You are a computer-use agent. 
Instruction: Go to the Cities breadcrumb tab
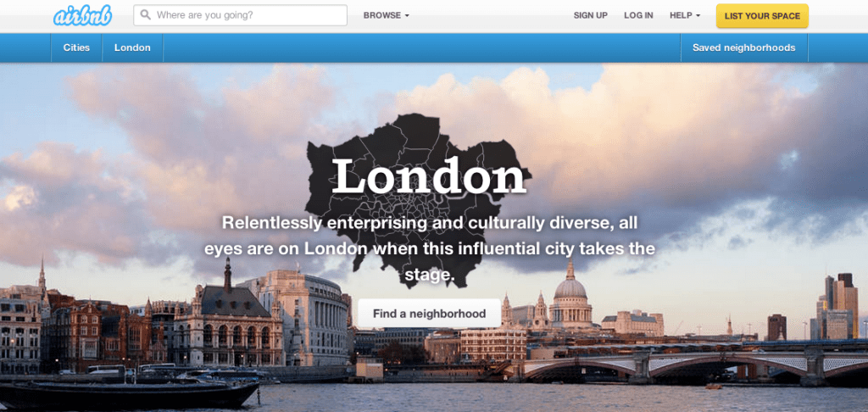[76, 47]
